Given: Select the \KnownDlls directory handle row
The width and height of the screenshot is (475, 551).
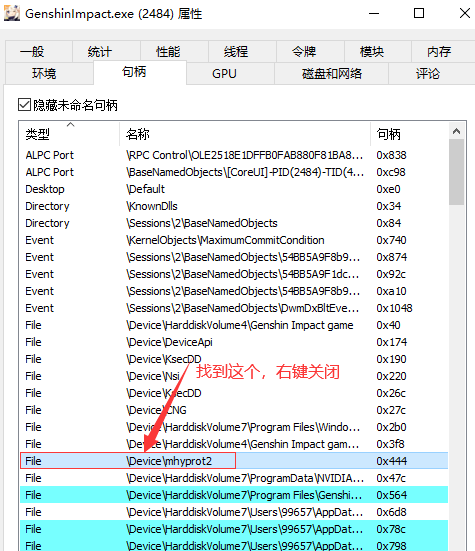Looking at the screenshot, I should tap(234, 206).
